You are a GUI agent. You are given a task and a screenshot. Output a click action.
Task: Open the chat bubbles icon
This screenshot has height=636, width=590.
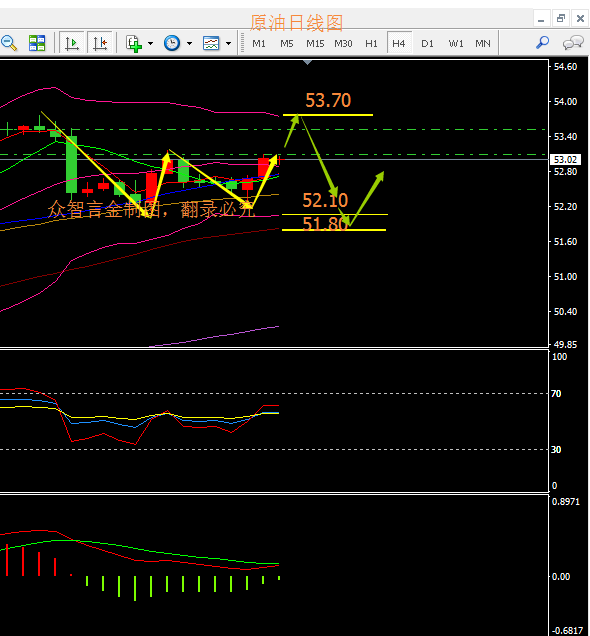(573, 43)
